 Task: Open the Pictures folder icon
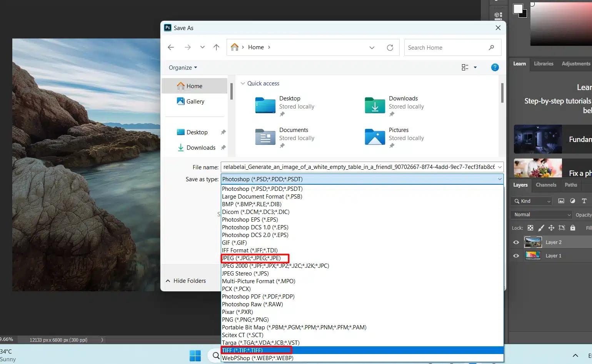coord(375,137)
